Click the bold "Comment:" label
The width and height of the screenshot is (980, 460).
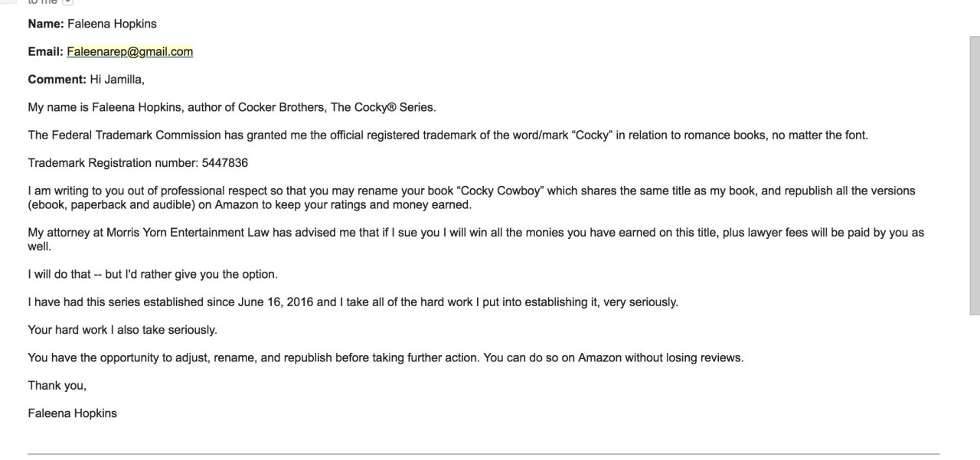57,80
